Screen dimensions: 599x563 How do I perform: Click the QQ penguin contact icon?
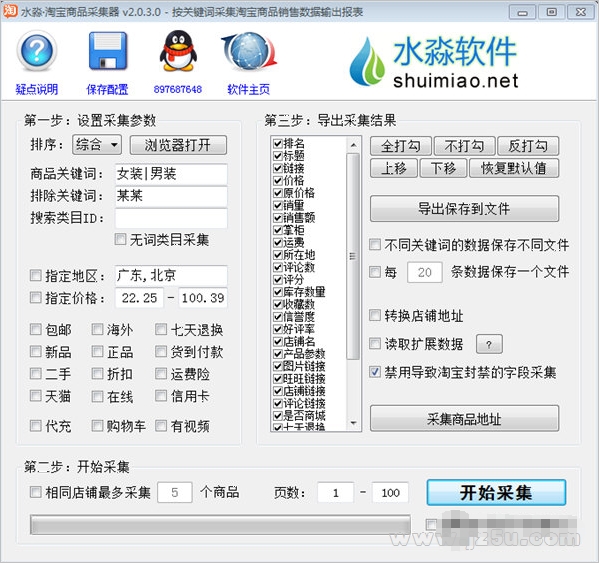pyautogui.click(x=178, y=51)
